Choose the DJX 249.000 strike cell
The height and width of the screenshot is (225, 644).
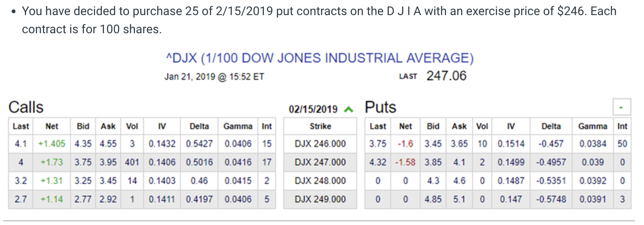320,199
